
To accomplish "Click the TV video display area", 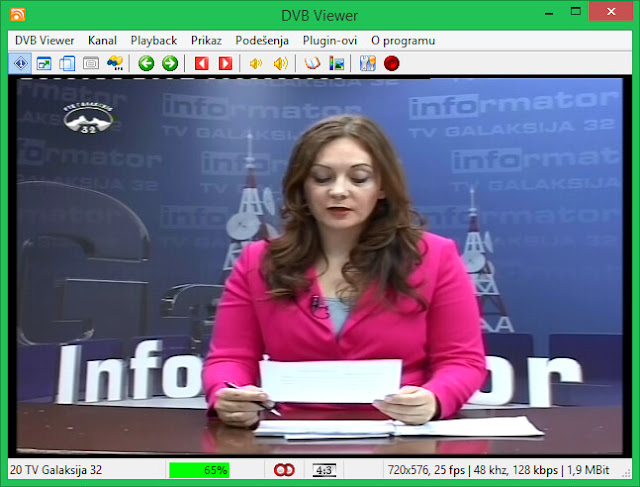I will (x=320, y=267).
